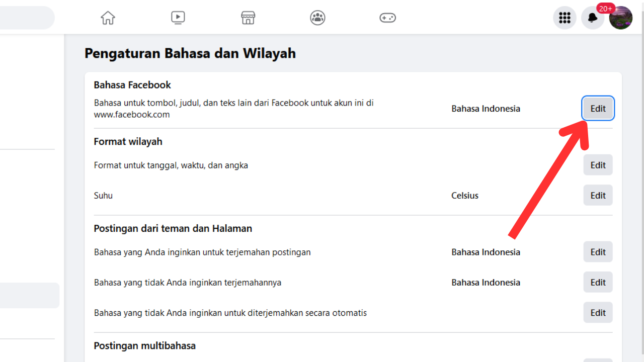Open the Gaming controller icon

tap(387, 18)
